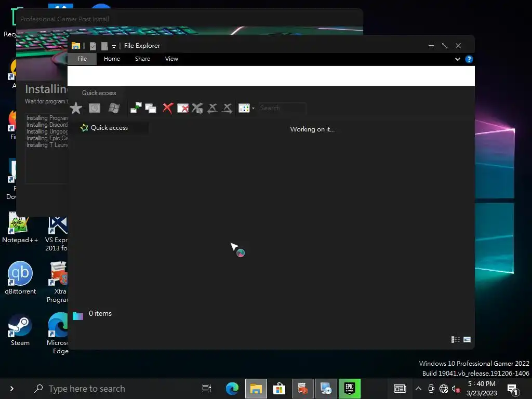Click the move-to windows icon with green arrow
Viewport: 532px width, 399px height.
coord(136,108)
